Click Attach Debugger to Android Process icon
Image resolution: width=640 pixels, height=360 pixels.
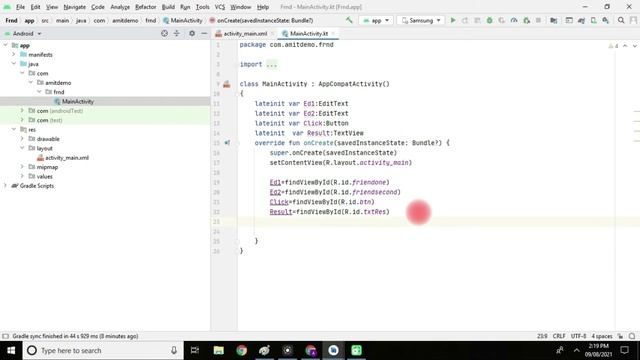coord(527,20)
